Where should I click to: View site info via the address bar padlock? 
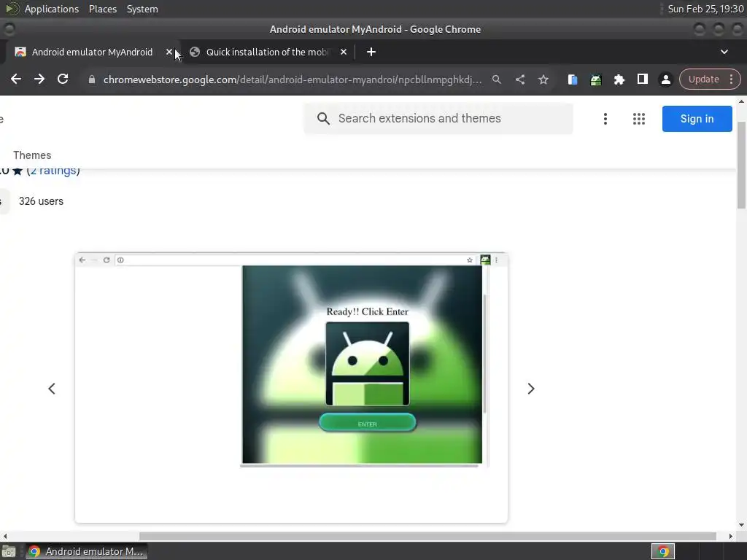coord(91,79)
